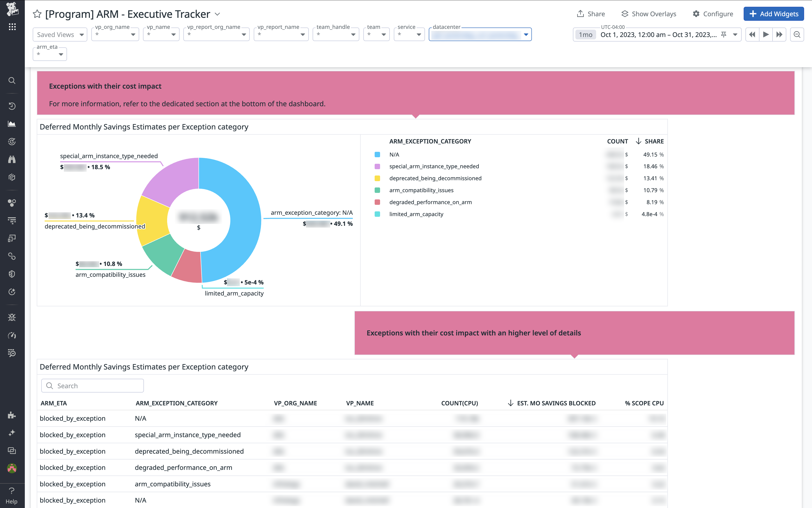
Task: Open the Saved Views dropdown
Action: [x=60, y=34]
